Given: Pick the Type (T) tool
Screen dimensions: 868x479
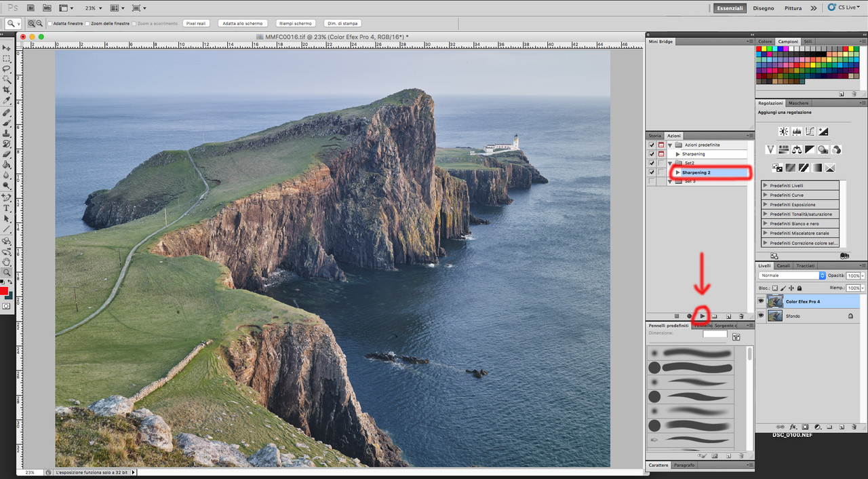Looking at the screenshot, I should 7,208.
